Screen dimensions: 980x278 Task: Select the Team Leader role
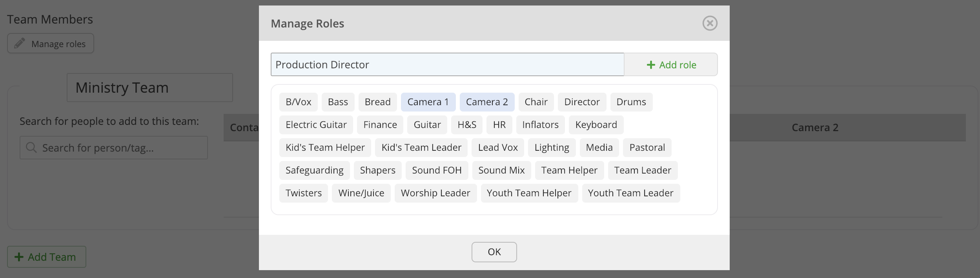(643, 170)
